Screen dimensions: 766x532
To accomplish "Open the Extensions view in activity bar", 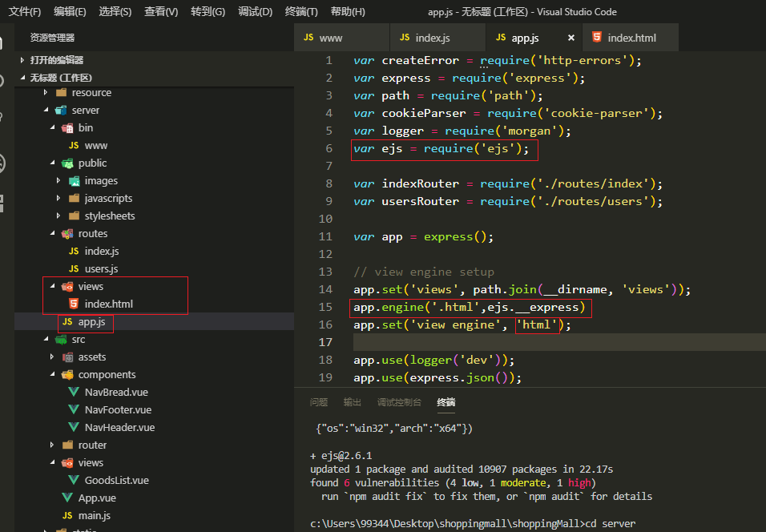I will (x=2, y=202).
